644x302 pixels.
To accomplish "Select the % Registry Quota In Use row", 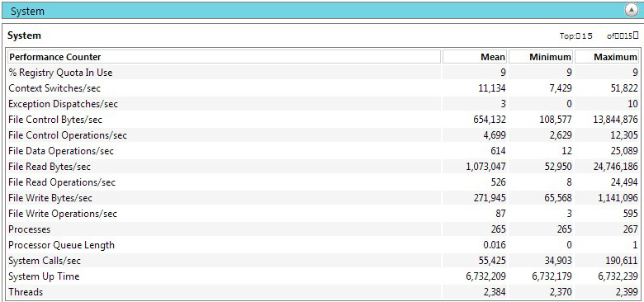I will 322,73.
